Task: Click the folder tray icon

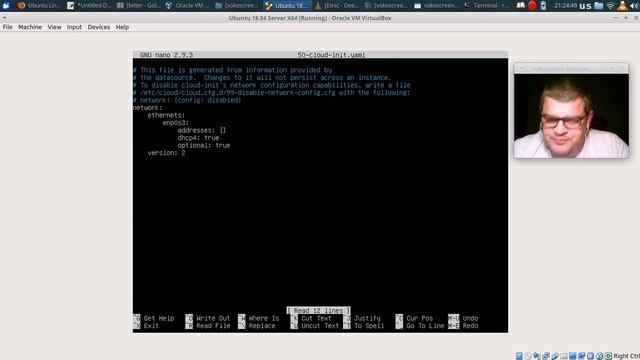Action: [x=599, y=5]
